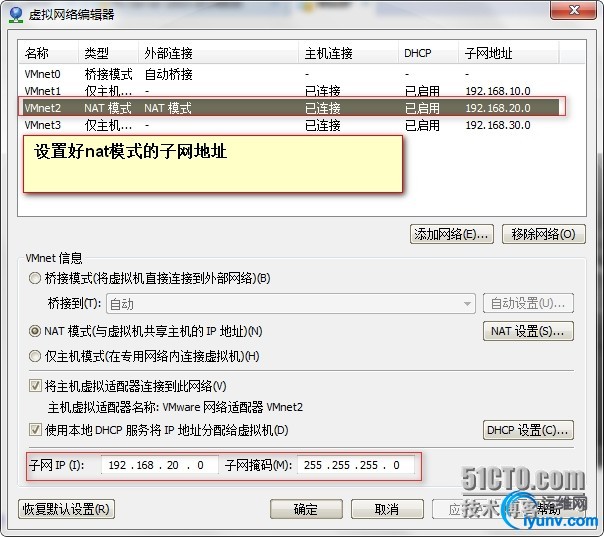Click the 类型 column header

[x=108, y=53]
